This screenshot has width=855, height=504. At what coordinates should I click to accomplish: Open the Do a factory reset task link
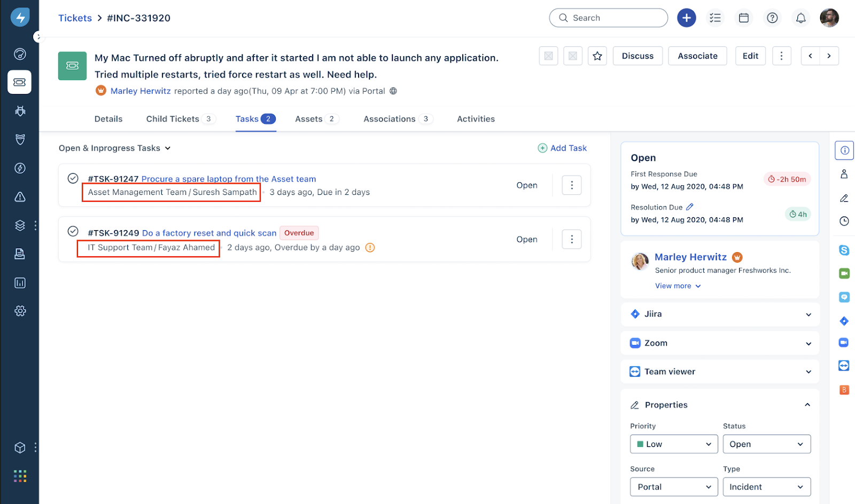point(209,233)
